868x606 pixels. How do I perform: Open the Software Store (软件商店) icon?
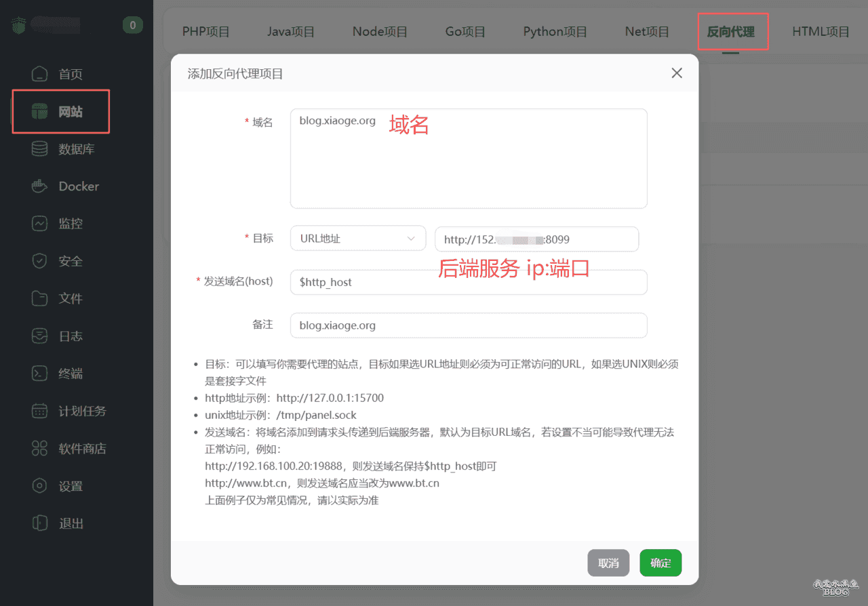pyautogui.click(x=40, y=448)
